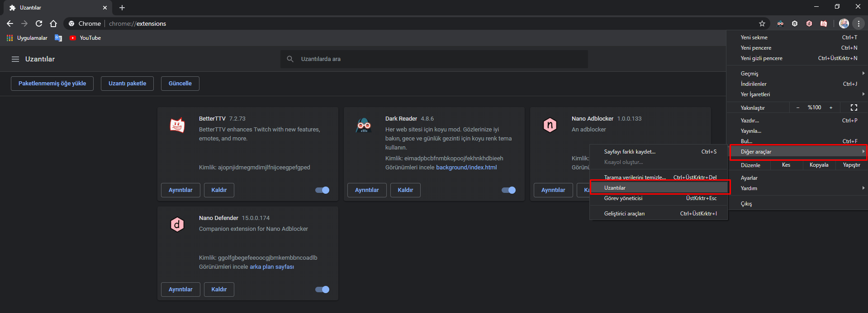Screen dimensions: 868x313
Task: Reload the current page
Action: [x=39, y=23]
